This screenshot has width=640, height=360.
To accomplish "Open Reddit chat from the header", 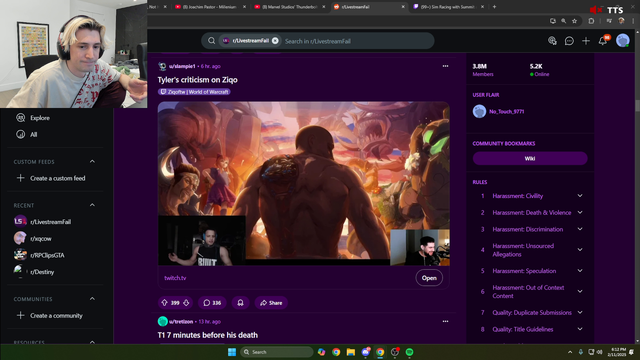I will click(569, 41).
